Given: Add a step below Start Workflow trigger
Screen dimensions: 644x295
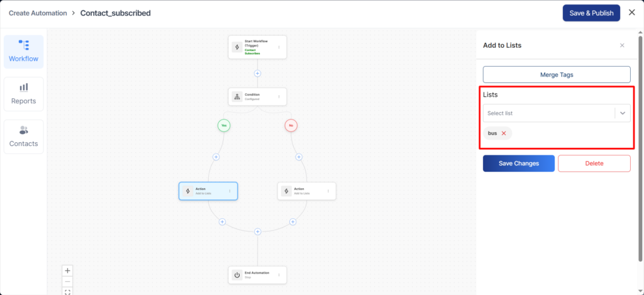Looking at the screenshot, I should (x=257, y=74).
